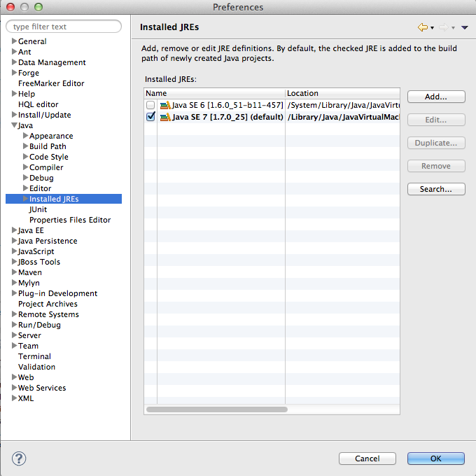Select Validation preferences

36,367
